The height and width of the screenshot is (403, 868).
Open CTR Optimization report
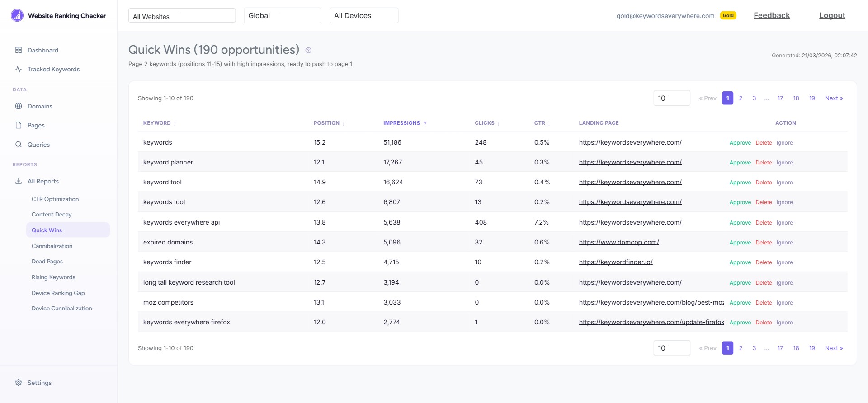55,199
